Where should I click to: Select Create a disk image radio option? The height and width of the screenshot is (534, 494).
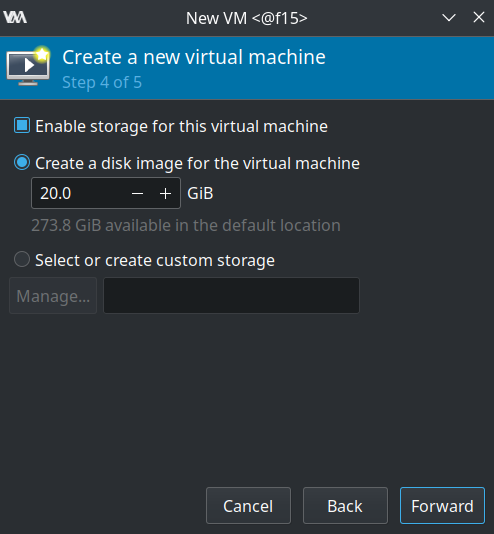point(22,162)
